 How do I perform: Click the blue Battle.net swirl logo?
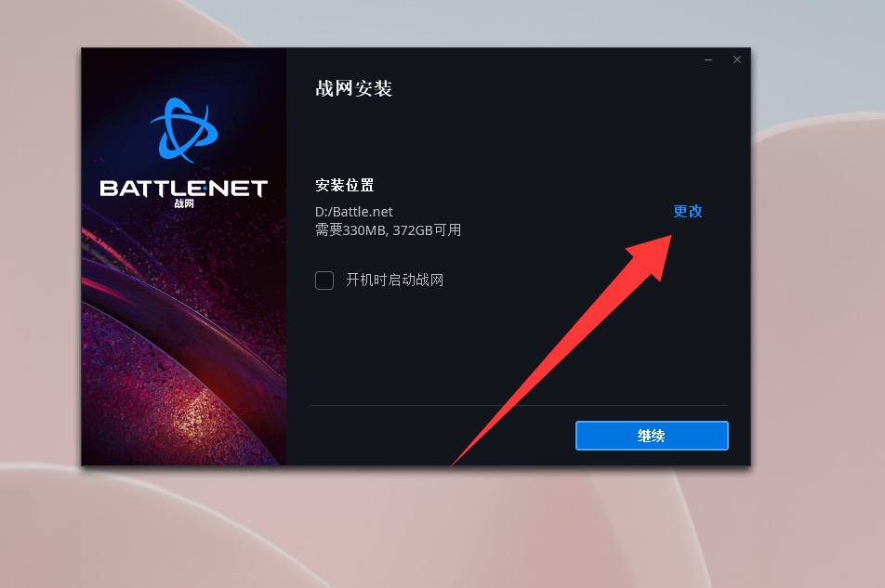click(184, 130)
